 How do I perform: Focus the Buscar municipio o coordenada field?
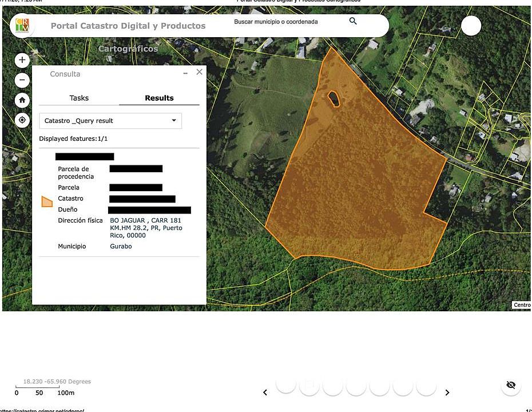(288, 22)
